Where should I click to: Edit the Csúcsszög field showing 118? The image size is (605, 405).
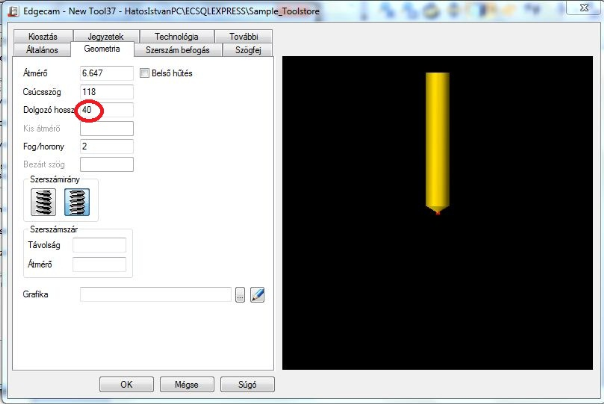click(x=107, y=92)
